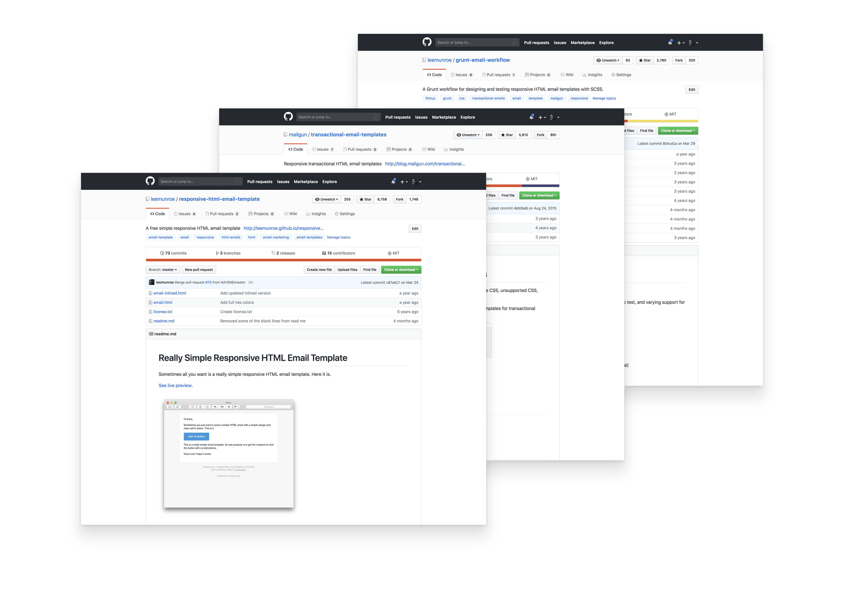
Task: Open mailgun owner link in middle window
Action: point(297,135)
